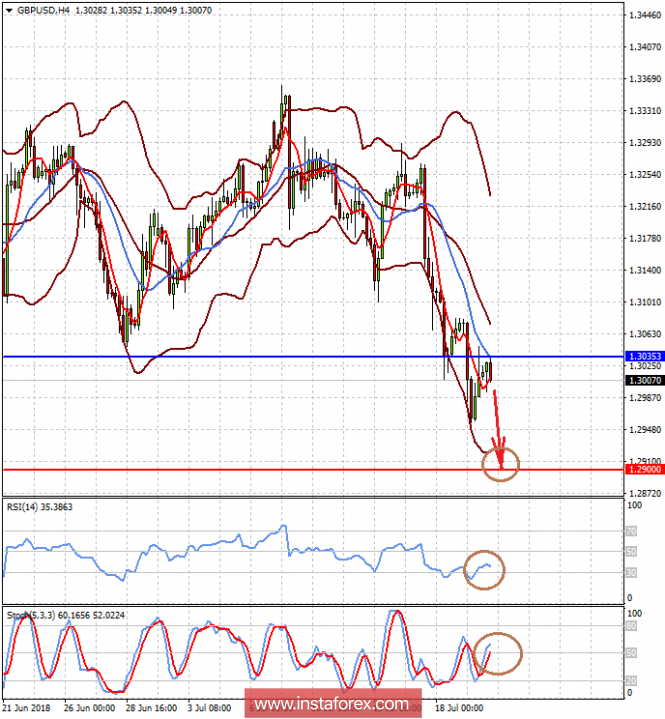This screenshot has width=665, height=719.
Task: Click the circle at the 1.29000 target
Action: (500, 461)
